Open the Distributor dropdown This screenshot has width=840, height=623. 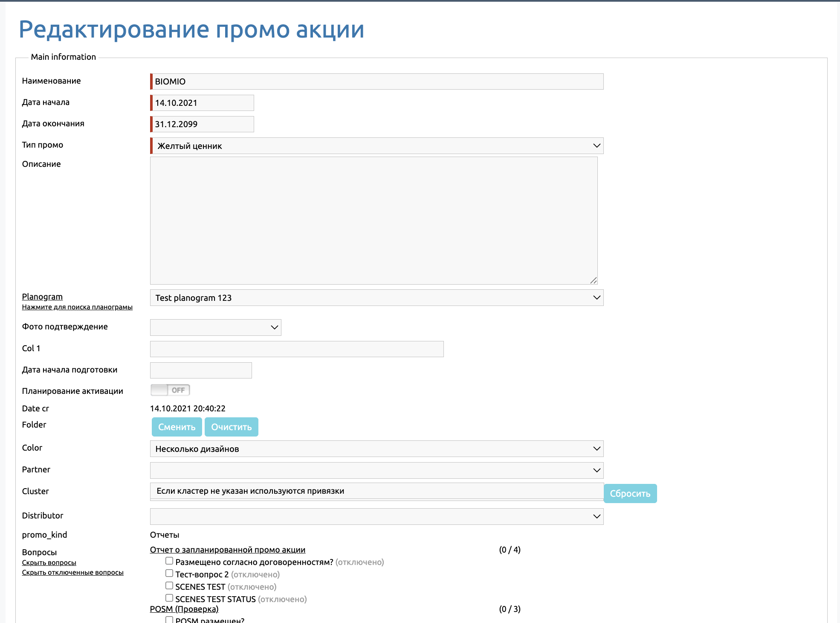pyautogui.click(x=377, y=517)
